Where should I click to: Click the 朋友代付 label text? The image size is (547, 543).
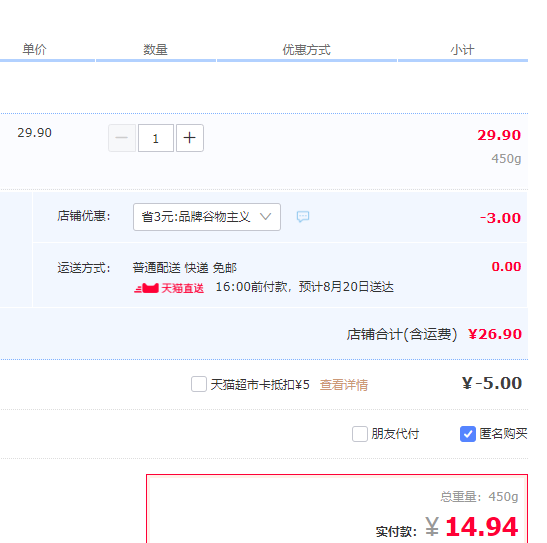click(395, 434)
